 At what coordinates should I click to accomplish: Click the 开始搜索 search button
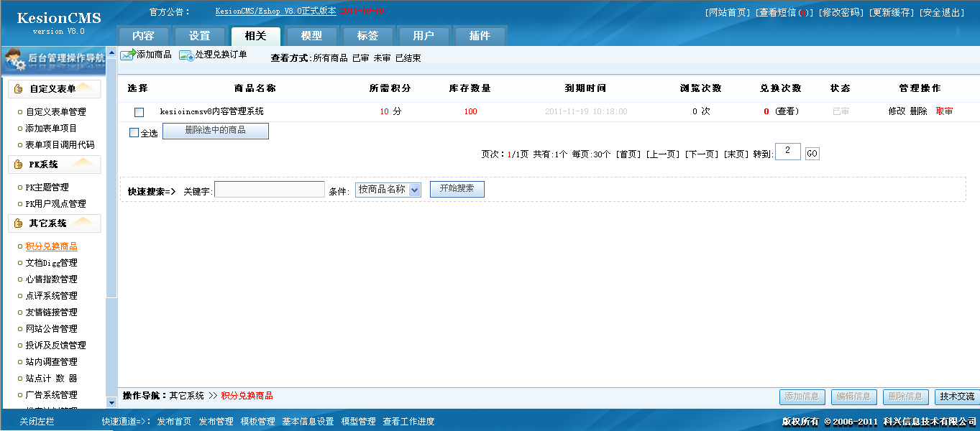pos(457,188)
